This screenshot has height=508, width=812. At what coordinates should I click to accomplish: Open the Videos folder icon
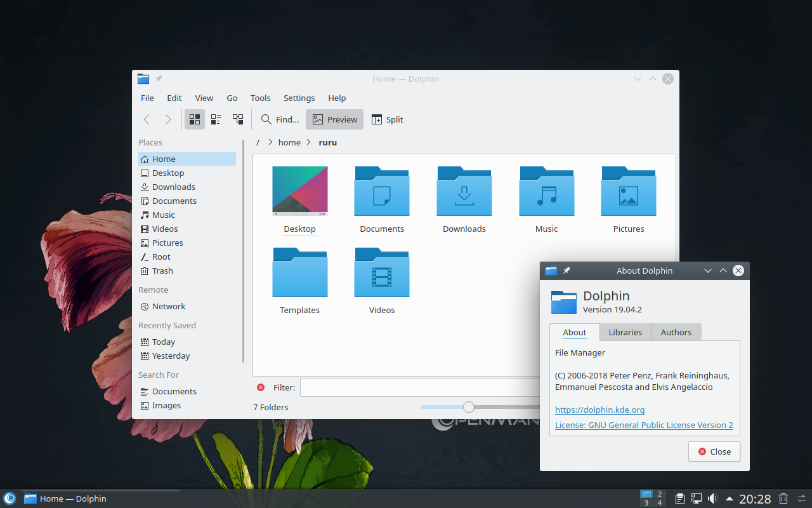tap(382, 273)
